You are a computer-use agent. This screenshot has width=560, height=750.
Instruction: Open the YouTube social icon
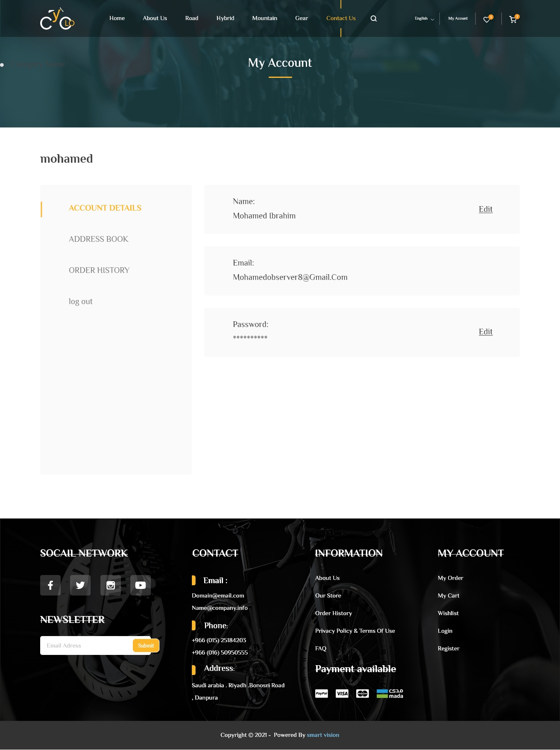point(141,585)
